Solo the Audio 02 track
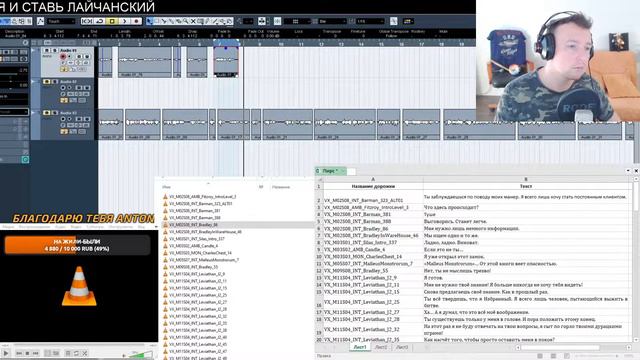 (x=54, y=82)
